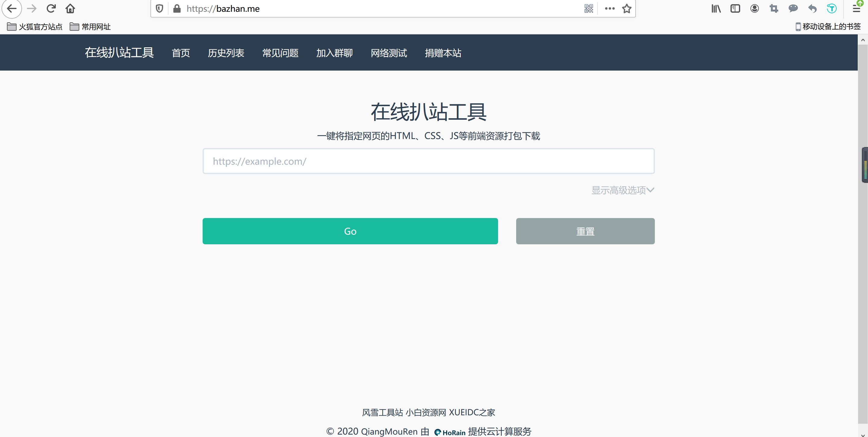Screen dimensions: 868x437
Task: Click the gray 重置 reset button
Action: (585, 231)
